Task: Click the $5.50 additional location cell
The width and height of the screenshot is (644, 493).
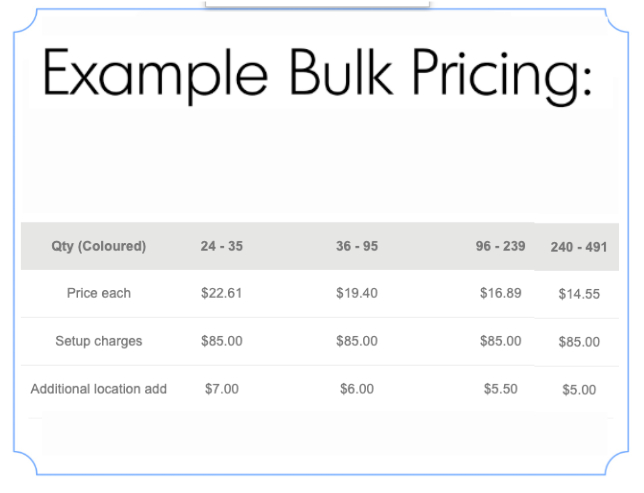Action: 500,388
